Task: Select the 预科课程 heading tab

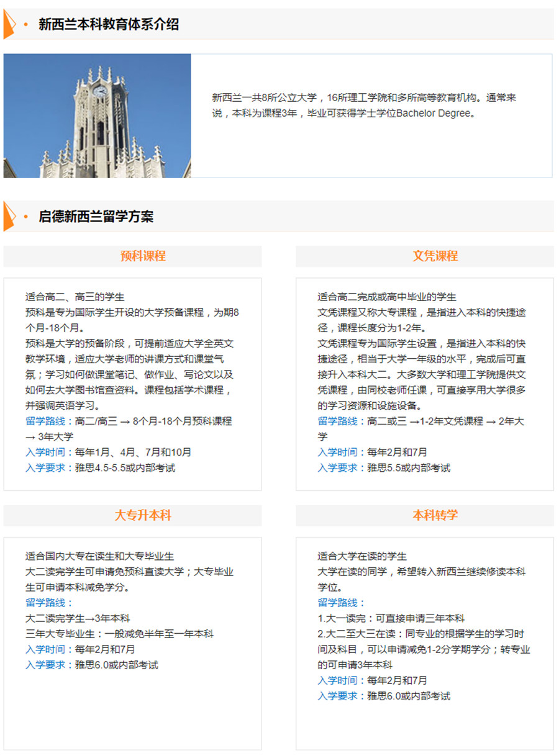Action: 143,256
